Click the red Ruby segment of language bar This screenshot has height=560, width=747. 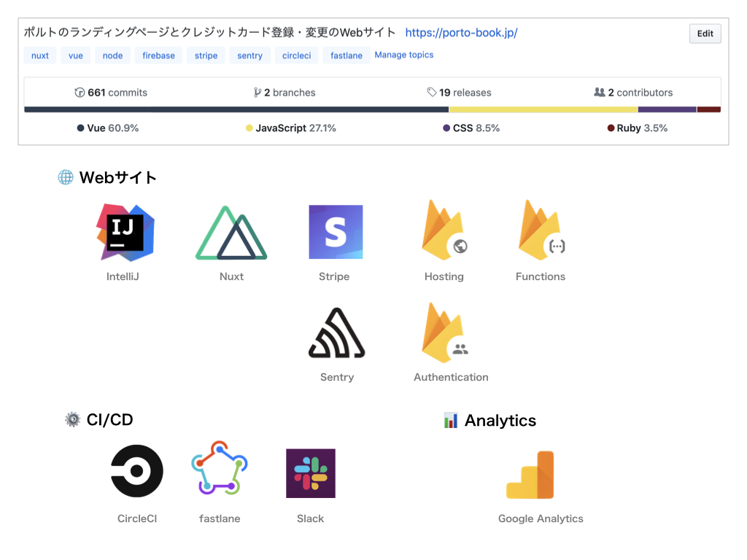(709, 109)
